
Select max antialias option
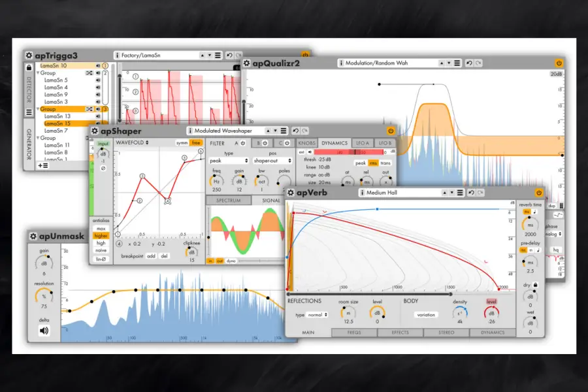(101, 229)
